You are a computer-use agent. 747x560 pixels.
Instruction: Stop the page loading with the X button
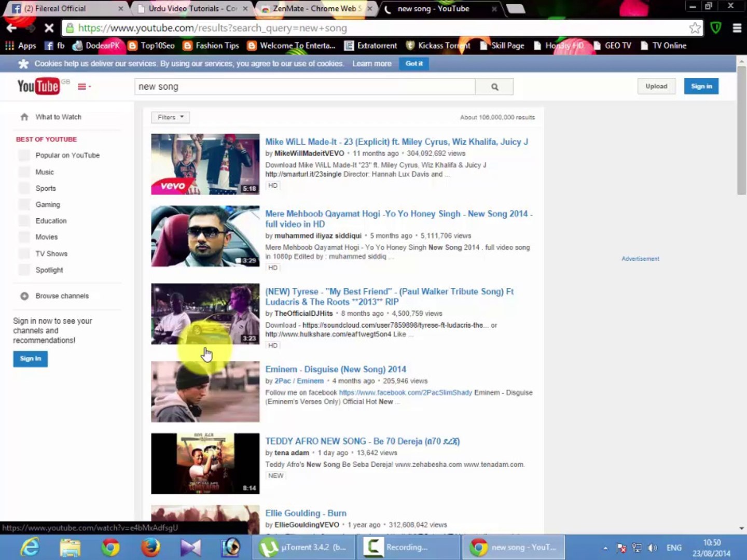tap(49, 28)
